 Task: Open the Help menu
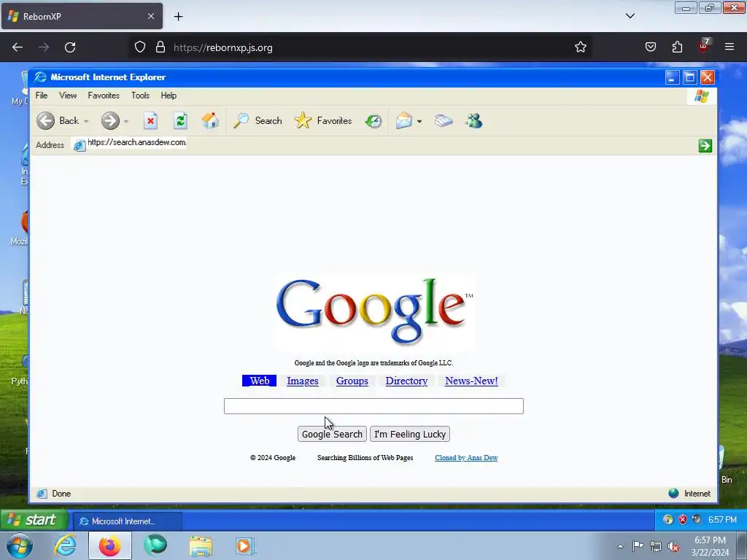point(169,96)
